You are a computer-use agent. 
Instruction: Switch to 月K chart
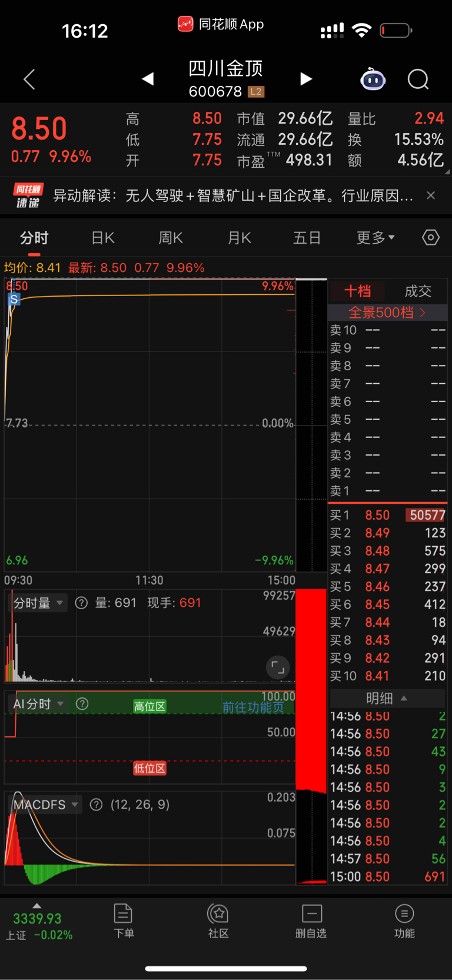[240, 238]
